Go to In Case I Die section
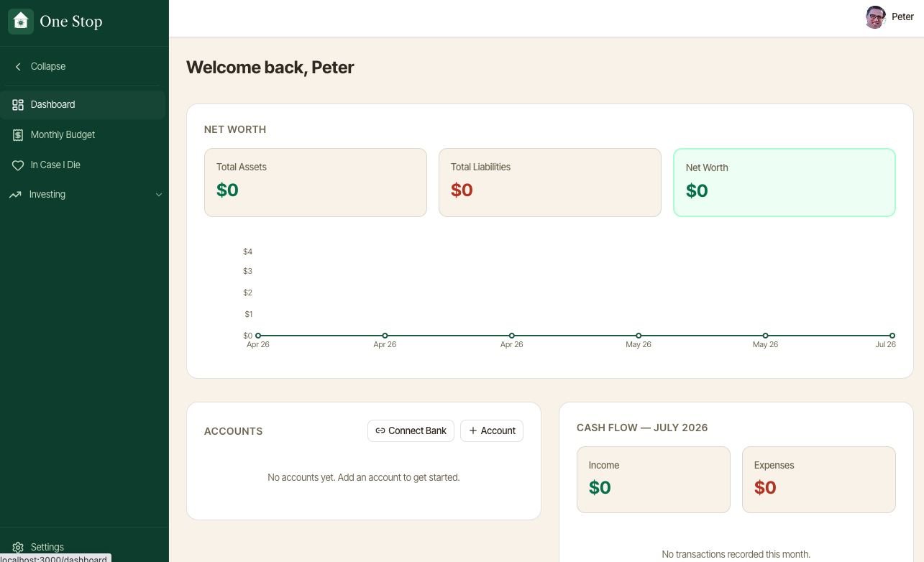Image resolution: width=924 pixels, height=562 pixels. click(83, 165)
